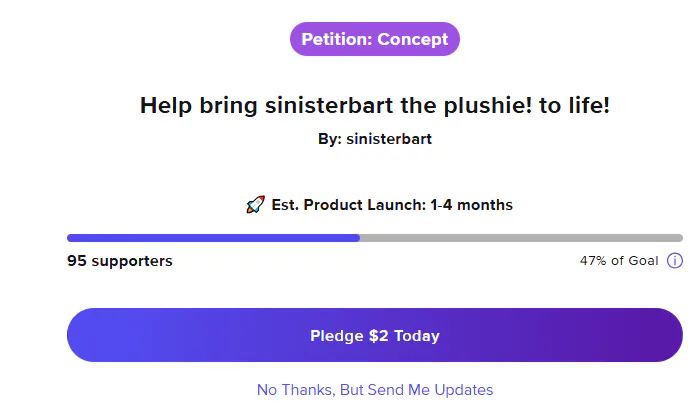The width and height of the screenshot is (700, 419).
Task: Click the gray unfilled portion of progress bar
Action: (521, 238)
